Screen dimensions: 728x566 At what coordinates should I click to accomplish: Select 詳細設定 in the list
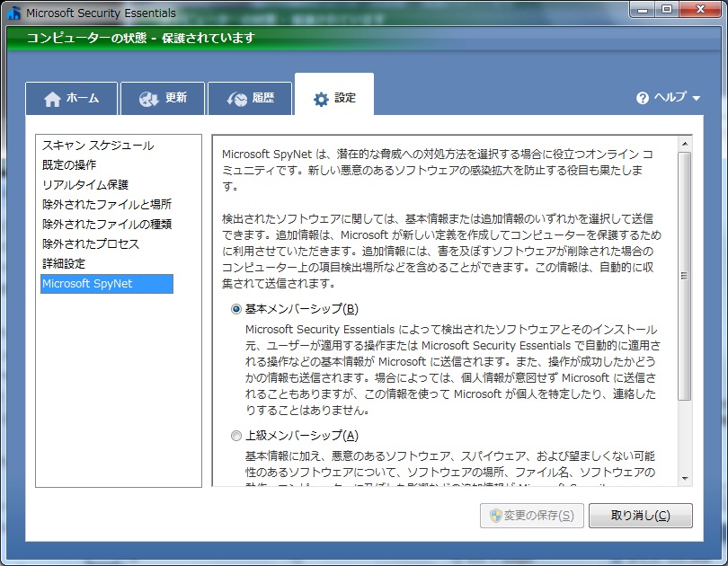[64, 264]
